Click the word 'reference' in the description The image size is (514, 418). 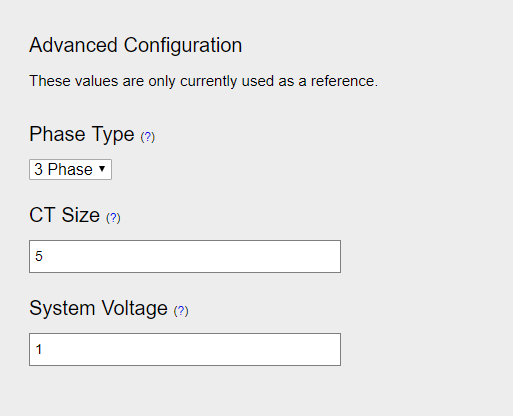(343, 81)
